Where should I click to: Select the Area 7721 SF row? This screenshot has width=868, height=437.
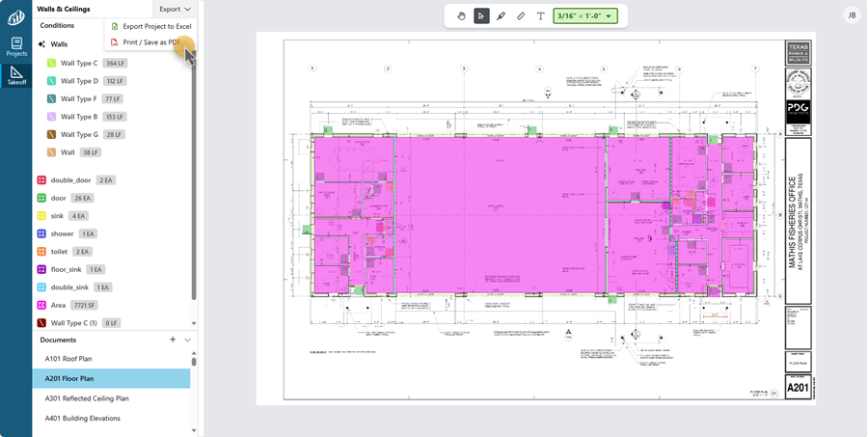point(111,305)
